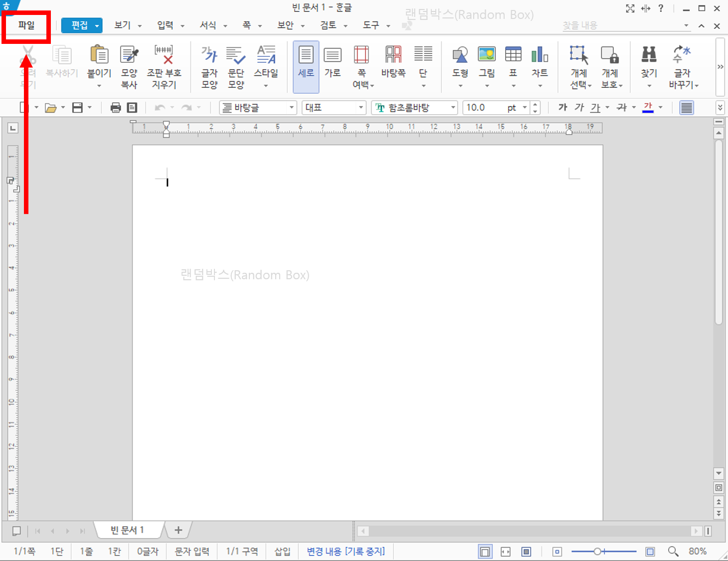Select 세로 portrait orientation
The width and height of the screenshot is (728, 561).
(x=306, y=67)
